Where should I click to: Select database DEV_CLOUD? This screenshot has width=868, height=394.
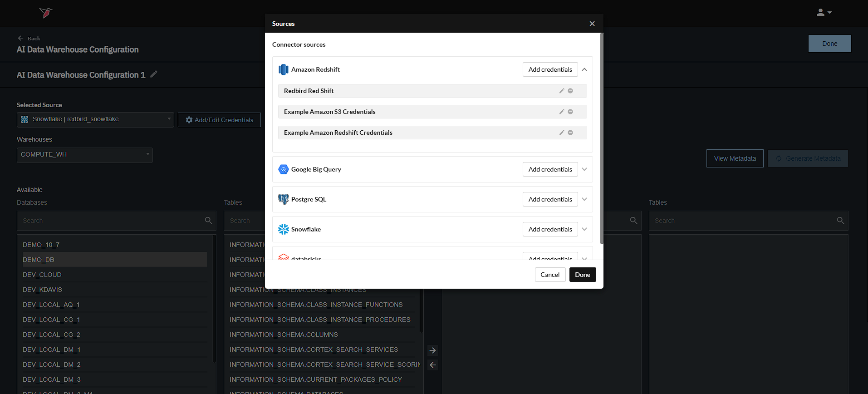coord(115,275)
